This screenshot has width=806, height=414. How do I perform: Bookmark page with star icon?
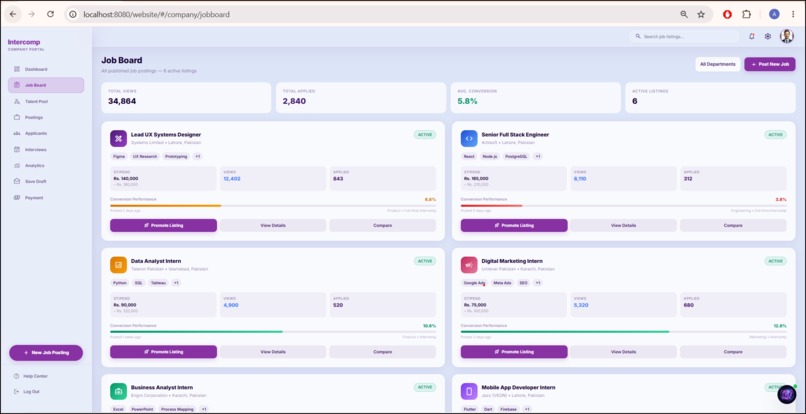coord(701,14)
